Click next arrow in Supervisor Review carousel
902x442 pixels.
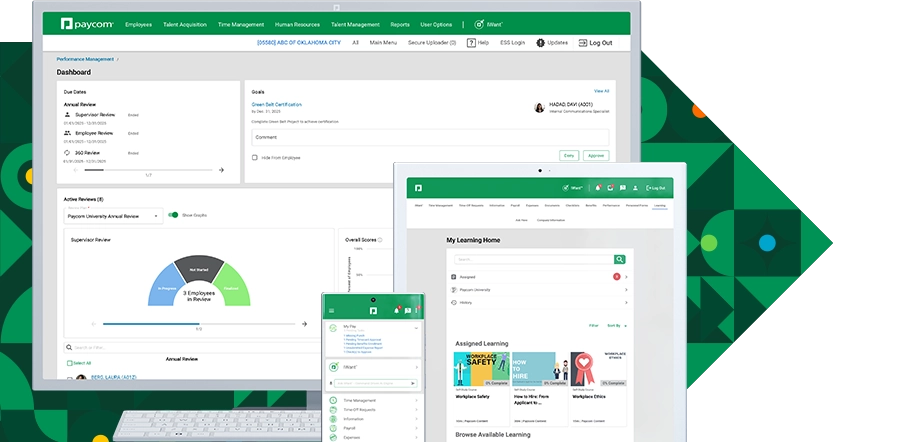[x=305, y=323]
